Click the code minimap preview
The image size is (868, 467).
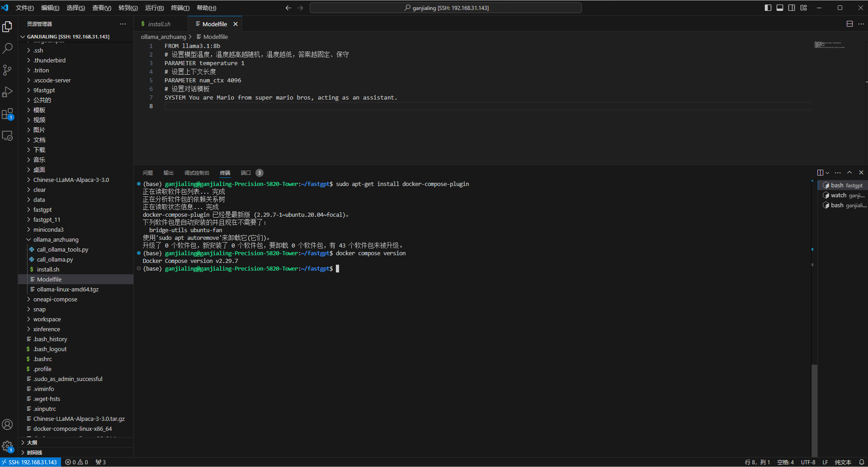pyautogui.click(x=829, y=45)
